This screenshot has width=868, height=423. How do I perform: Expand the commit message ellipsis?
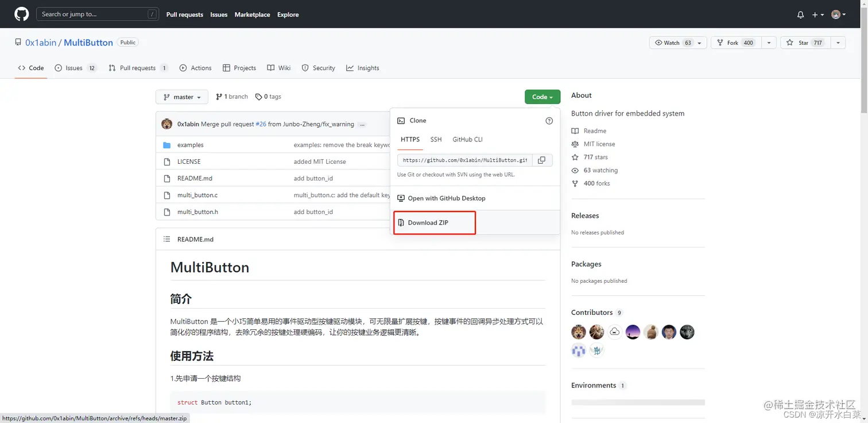pos(362,124)
